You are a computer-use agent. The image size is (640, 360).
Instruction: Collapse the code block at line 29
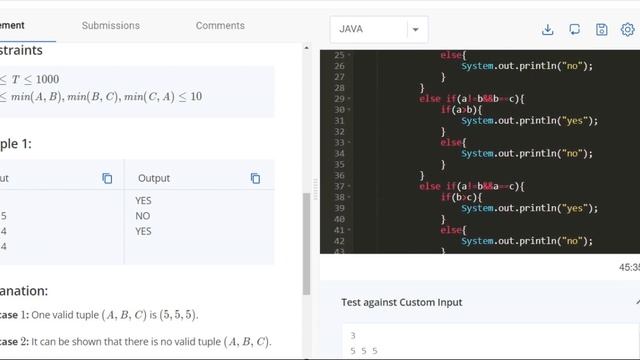tap(349, 98)
